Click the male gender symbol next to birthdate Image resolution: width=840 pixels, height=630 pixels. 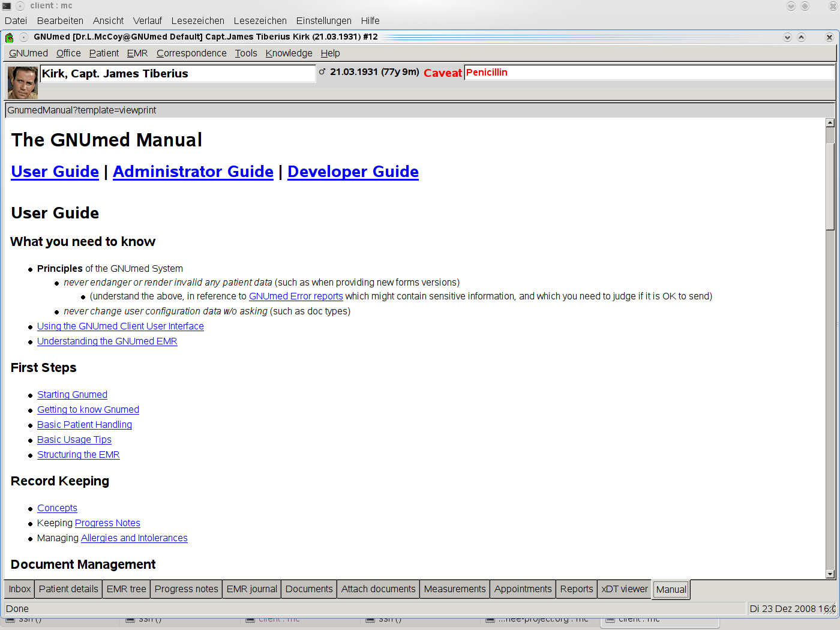tap(322, 71)
